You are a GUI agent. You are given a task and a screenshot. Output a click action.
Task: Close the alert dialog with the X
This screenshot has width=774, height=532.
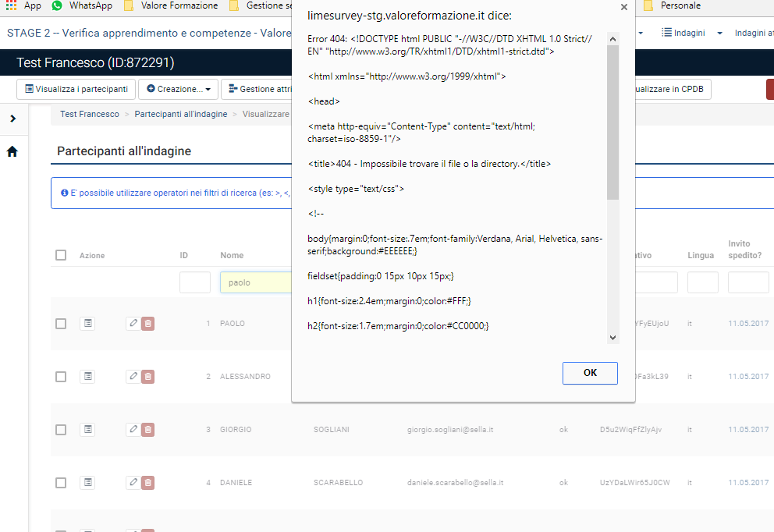point(623,7)
